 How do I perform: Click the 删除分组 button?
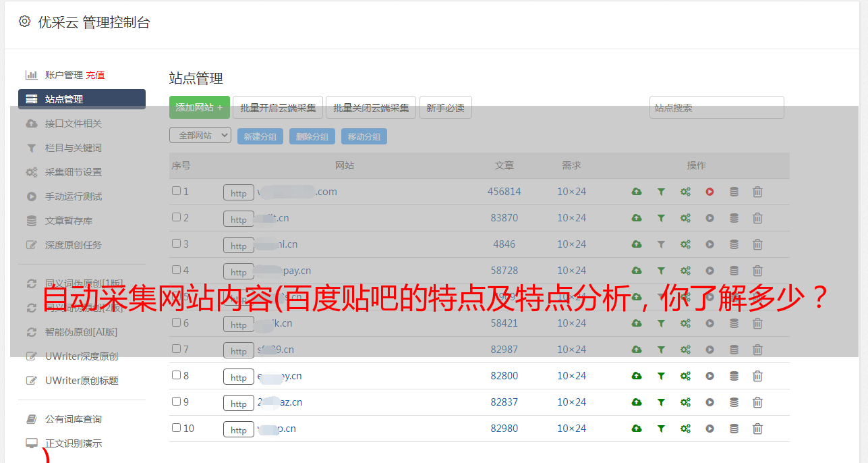[312, 136]
